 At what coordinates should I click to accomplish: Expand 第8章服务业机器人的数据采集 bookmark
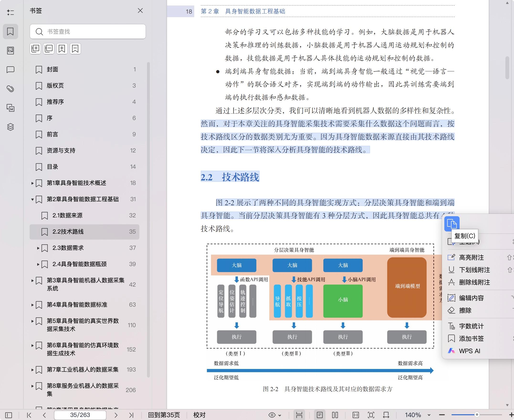[32, 386]
